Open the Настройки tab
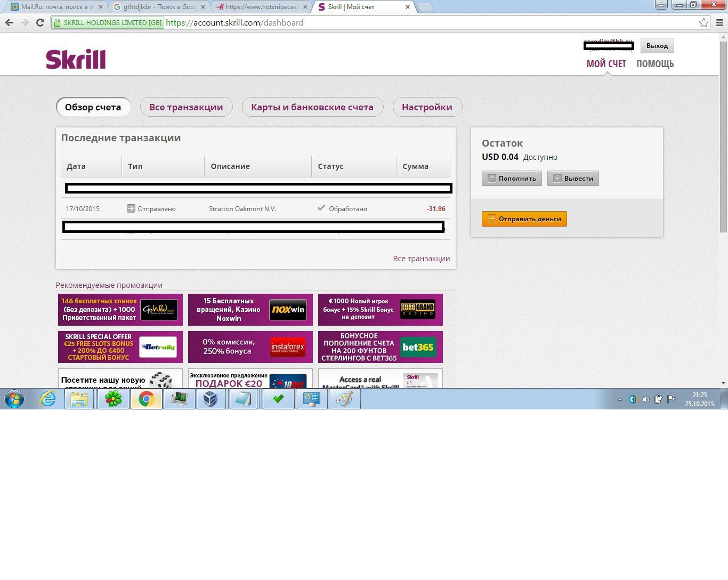This screenshot has height=580, width=728. [427, 107]
